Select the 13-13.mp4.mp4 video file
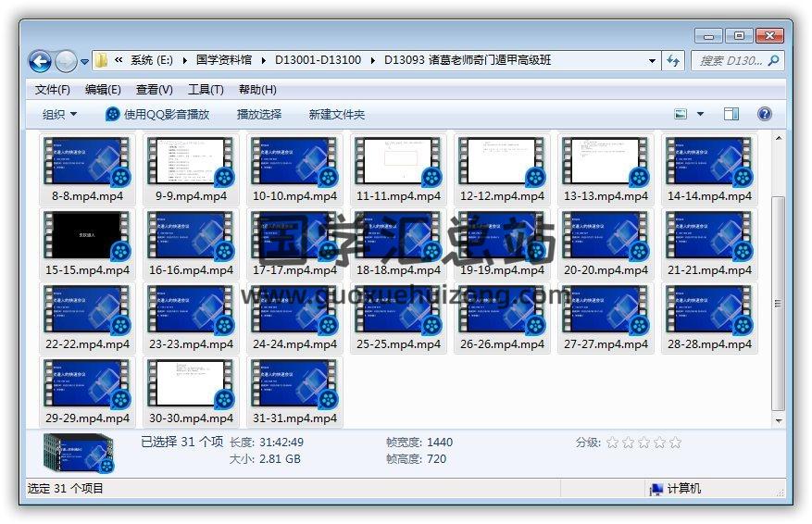The width and height of the screenshot is (812, 524). (606, 169)
